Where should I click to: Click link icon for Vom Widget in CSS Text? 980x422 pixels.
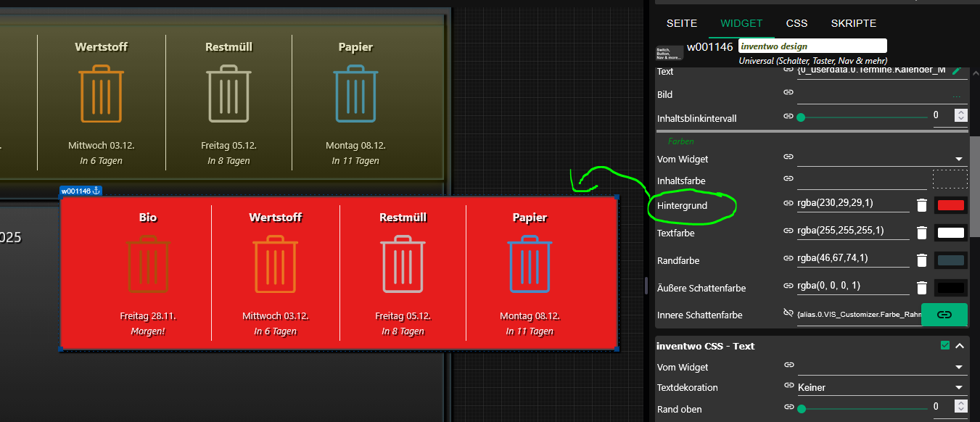point(788,365)
